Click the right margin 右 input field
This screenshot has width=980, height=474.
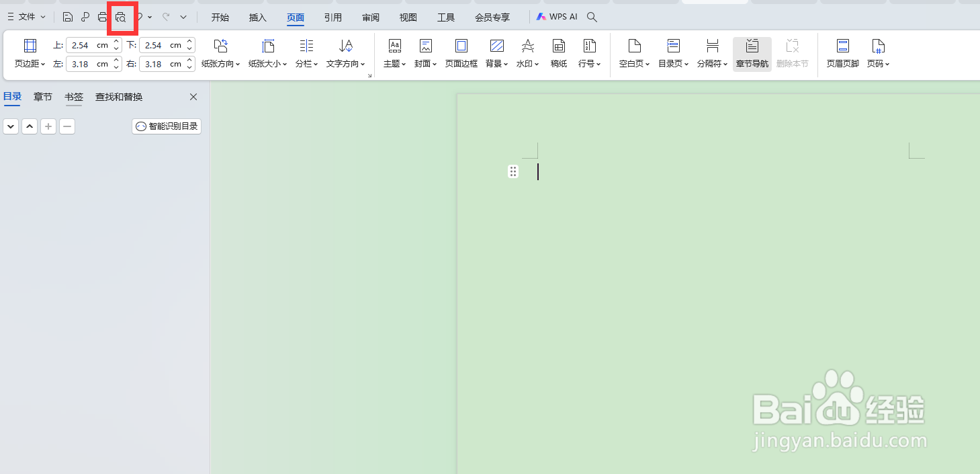[162, 64]
